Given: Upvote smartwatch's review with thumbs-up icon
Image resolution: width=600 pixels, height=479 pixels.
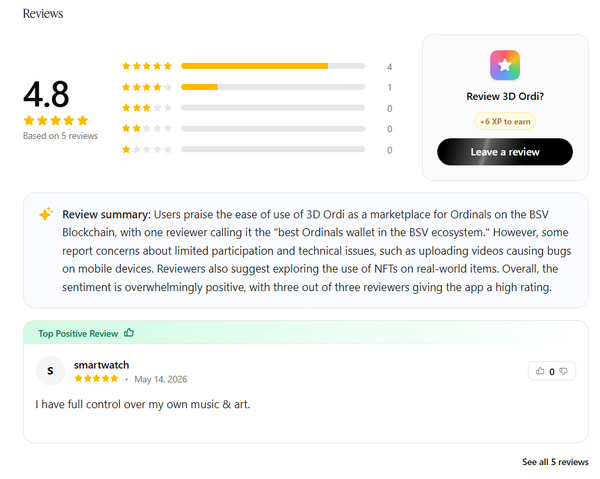Looking at the screenshot, I should (x=540, y=371).
